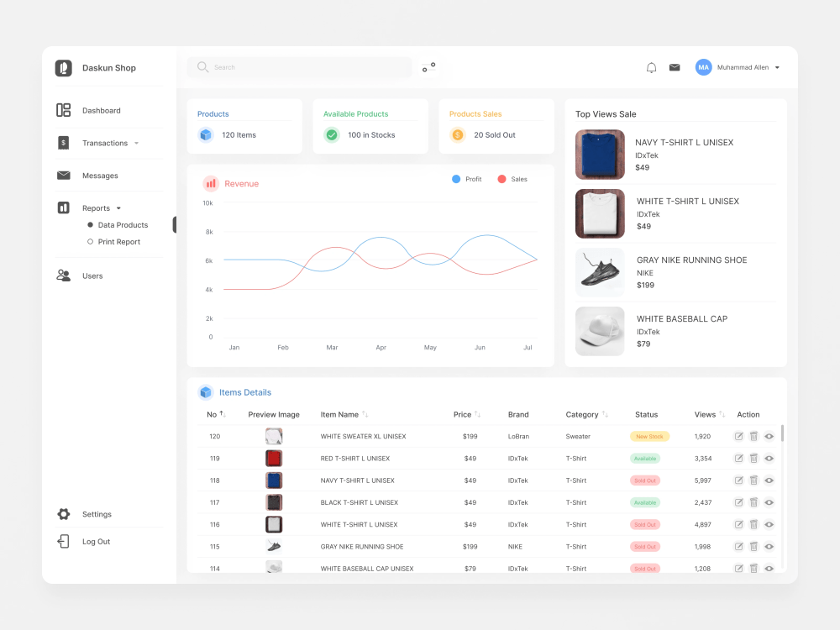This screenshot has width=840, height=630.
Task: Select the Print Report radio option
Action: [90, 242]
